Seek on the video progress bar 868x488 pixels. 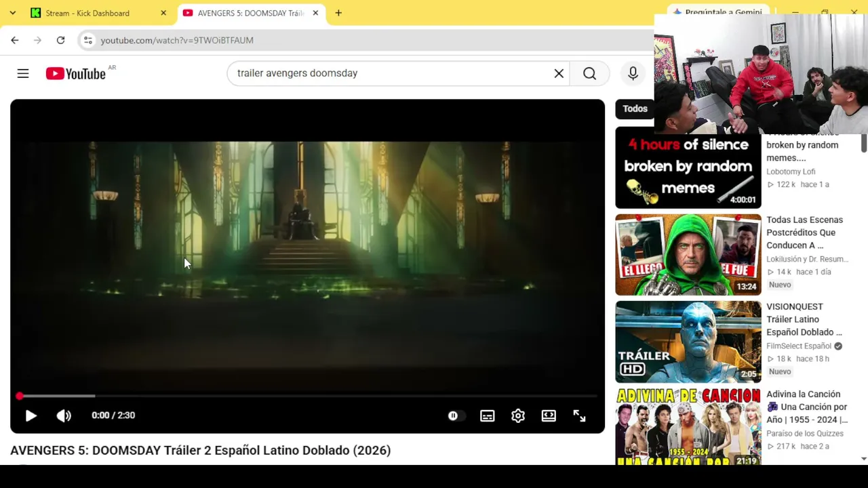(x=307, y=396)
